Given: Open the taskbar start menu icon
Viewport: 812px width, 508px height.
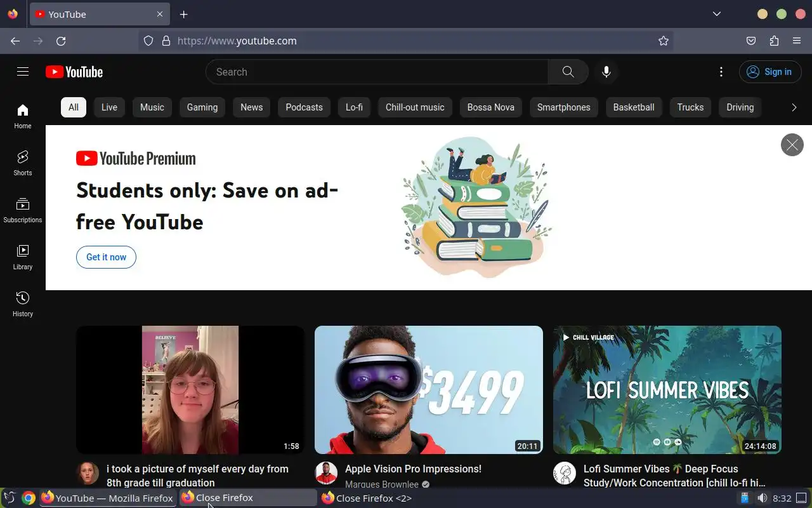Looking at the screenshot, I should click(10, 498).
